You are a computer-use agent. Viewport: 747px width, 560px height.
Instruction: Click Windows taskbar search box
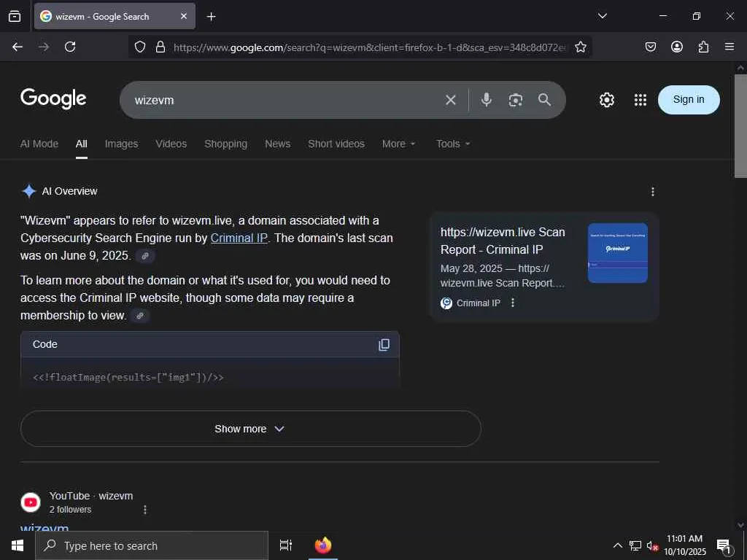pos(152,545)
